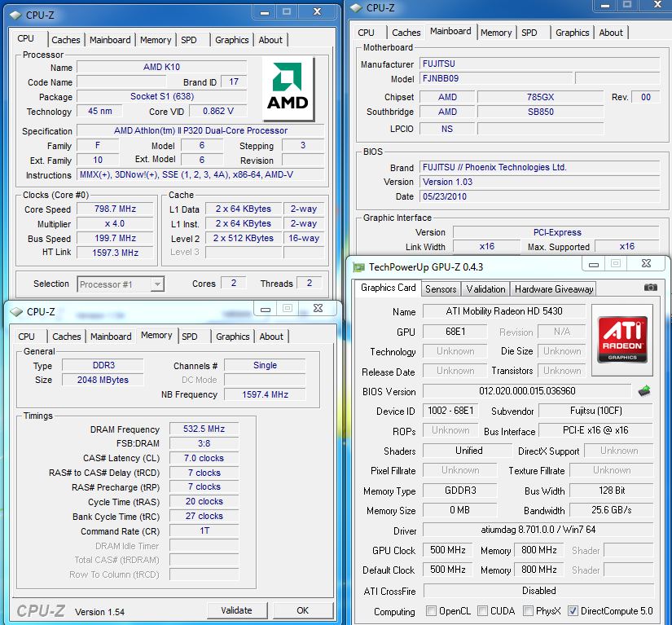Click the OK button in CPU-Z
The width and height of the screenshot is (672, 625).
pos(302,610)
